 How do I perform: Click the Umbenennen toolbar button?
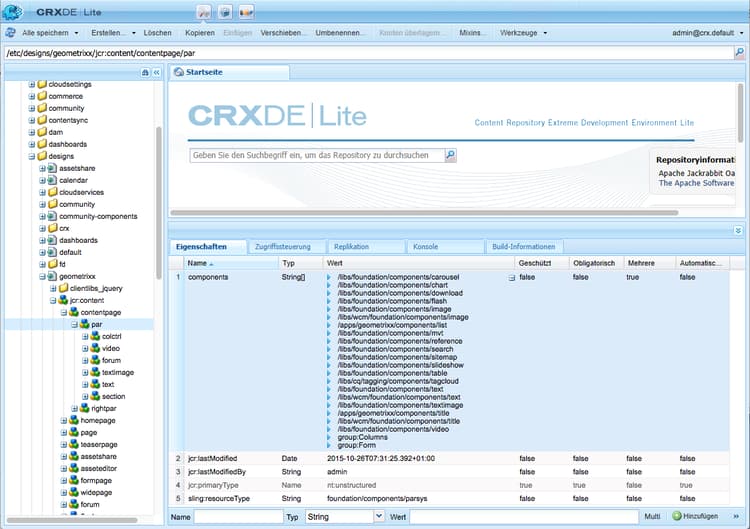[339, 33]
